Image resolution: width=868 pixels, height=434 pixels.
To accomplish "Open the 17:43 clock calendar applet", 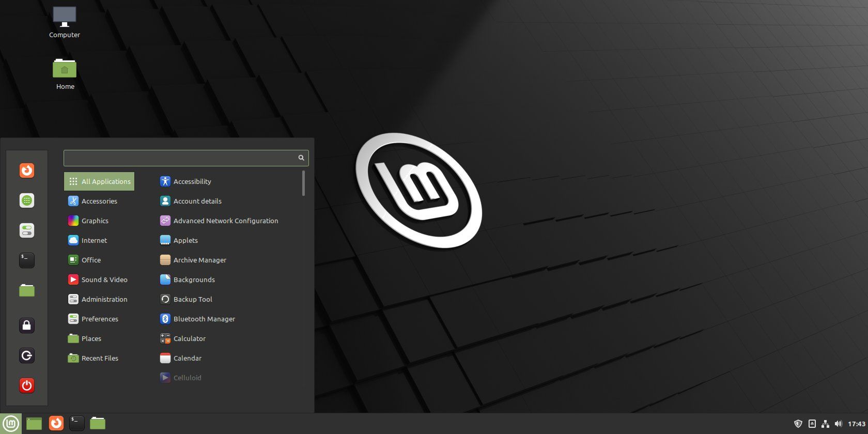I will [x=857, y=424].
